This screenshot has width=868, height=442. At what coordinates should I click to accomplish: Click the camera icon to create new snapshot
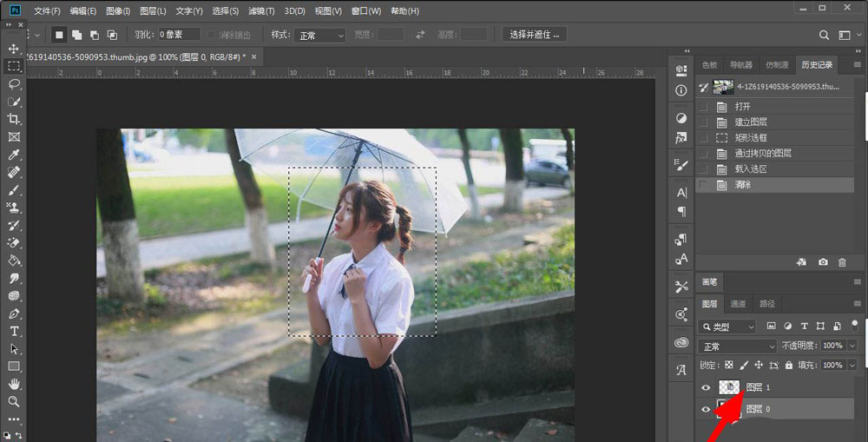coord(821,262)
